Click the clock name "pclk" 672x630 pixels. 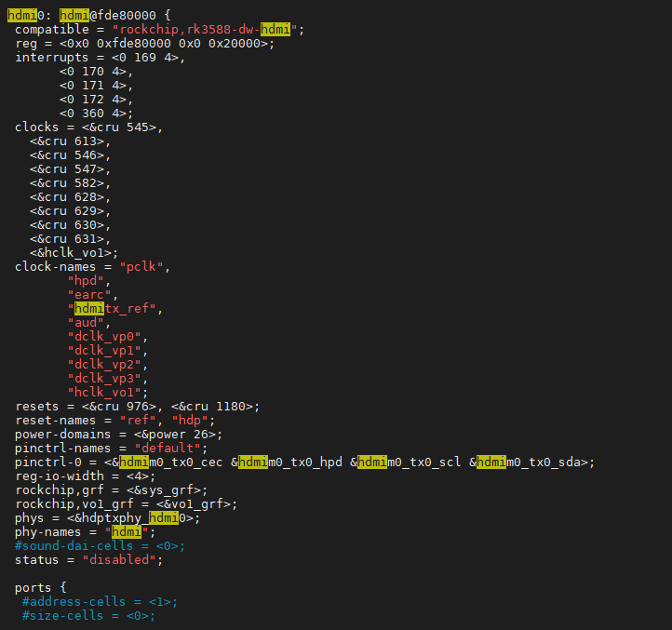coord(141,267)
